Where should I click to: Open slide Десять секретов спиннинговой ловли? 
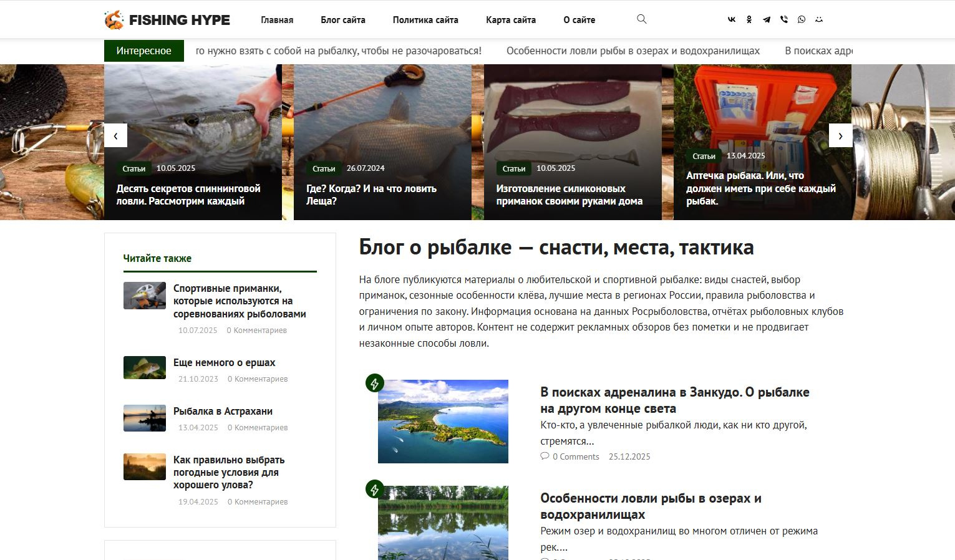point(188,195)
